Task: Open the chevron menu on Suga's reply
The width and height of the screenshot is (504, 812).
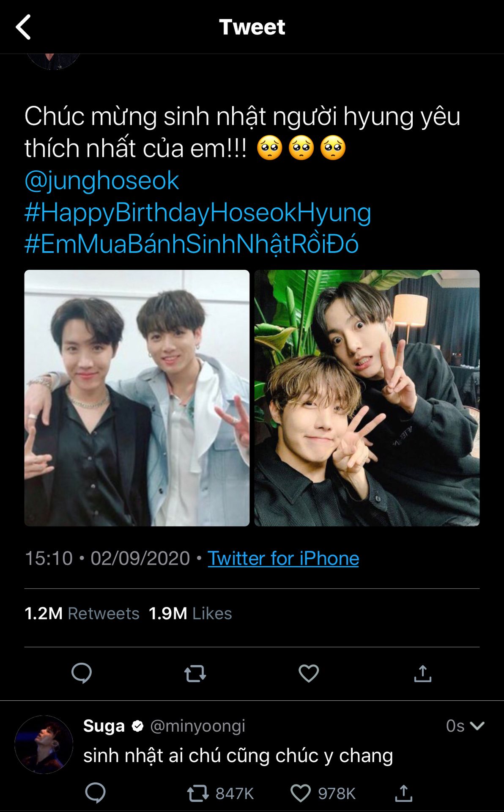Action: [477, 726]
